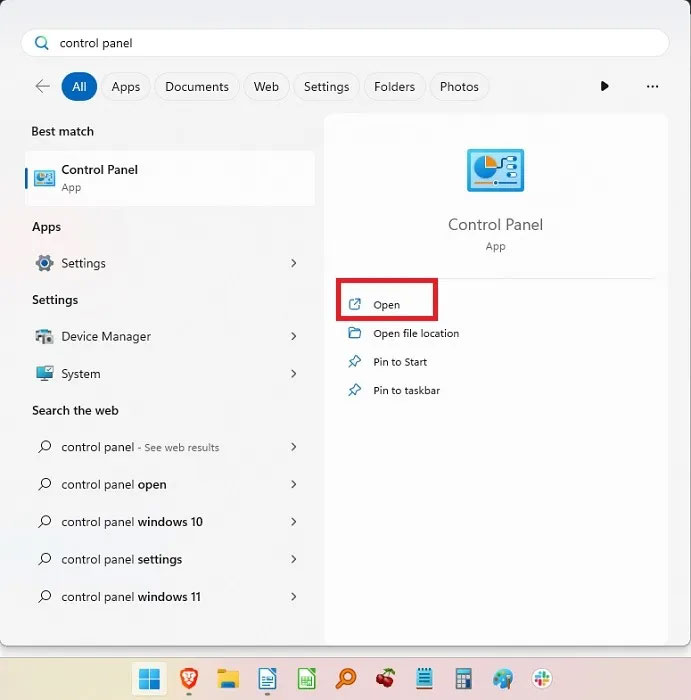Viewport: 691px width, 700px height.
Task: Open Slack from the taskbar
Action: (542, 679)
